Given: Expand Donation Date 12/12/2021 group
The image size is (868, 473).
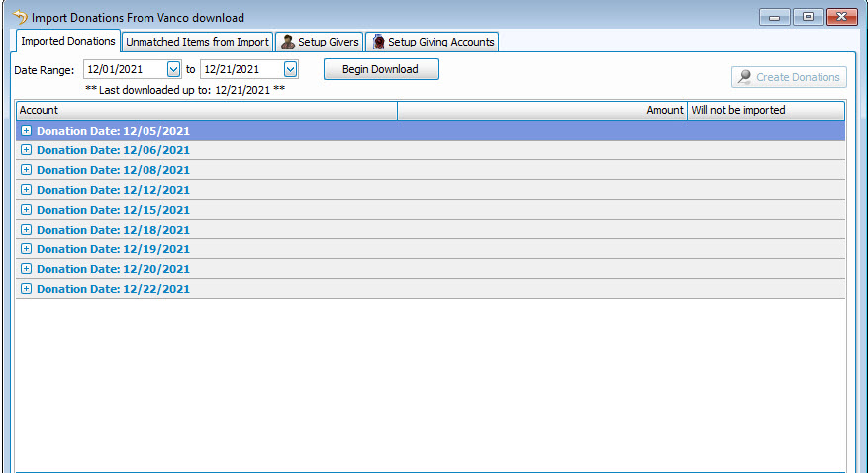Looking at the screenshot, I should pos(26,190).
